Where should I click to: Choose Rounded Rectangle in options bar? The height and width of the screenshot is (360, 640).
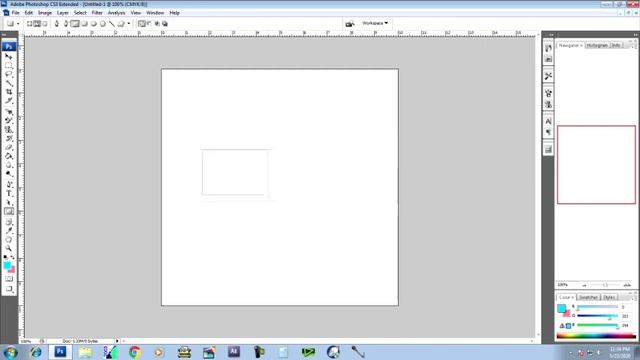(84, 24)
